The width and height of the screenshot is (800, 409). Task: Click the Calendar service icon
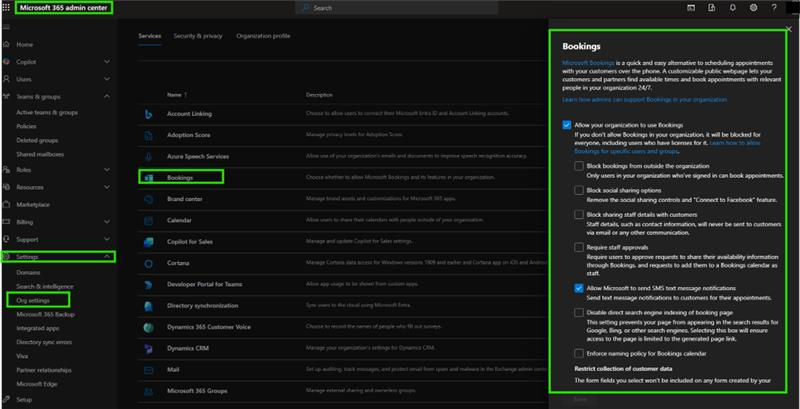click(x=148, y=220)
